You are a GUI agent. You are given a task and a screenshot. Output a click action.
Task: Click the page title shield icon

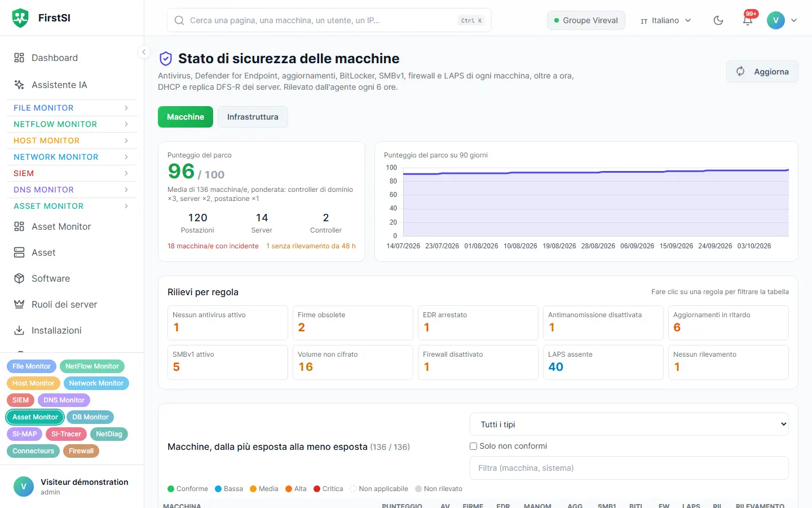tap(166, 59)
